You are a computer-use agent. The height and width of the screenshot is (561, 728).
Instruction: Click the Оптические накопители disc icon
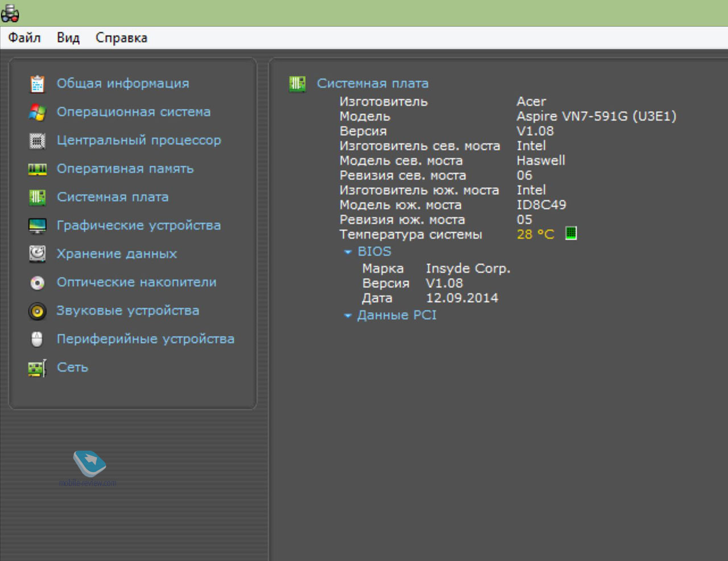(38, 282)
